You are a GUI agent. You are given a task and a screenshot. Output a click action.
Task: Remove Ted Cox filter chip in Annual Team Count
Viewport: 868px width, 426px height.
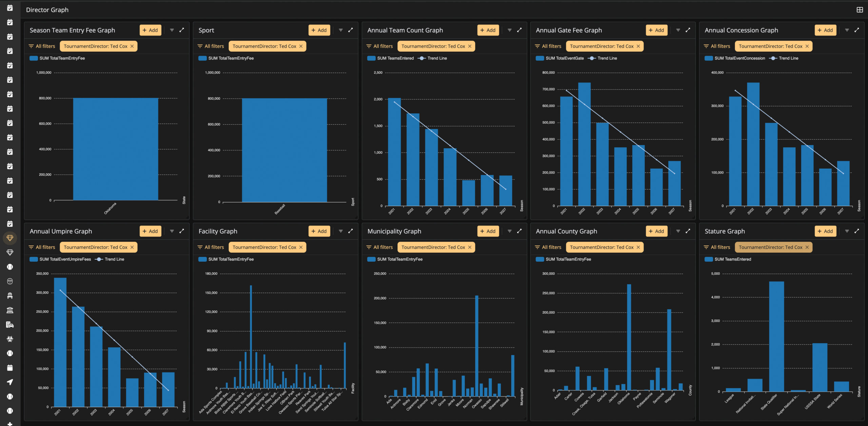(470, 46)
